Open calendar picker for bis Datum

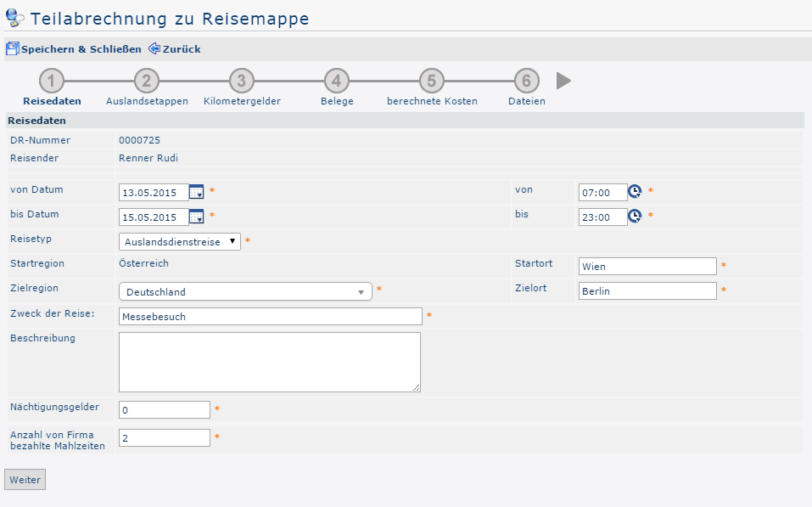196,217
